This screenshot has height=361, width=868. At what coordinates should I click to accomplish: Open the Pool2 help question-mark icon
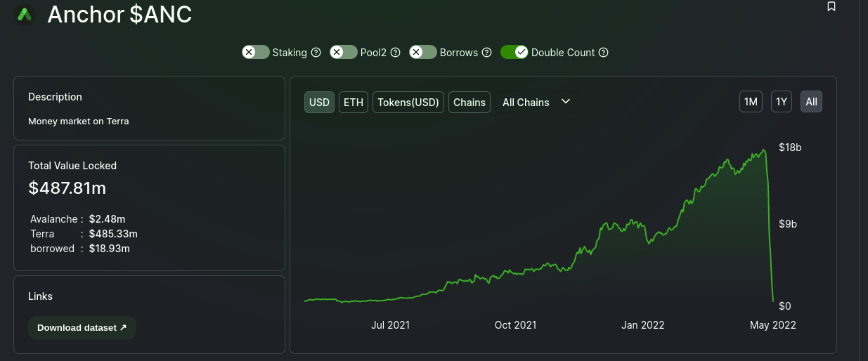(x=395, y=53)
